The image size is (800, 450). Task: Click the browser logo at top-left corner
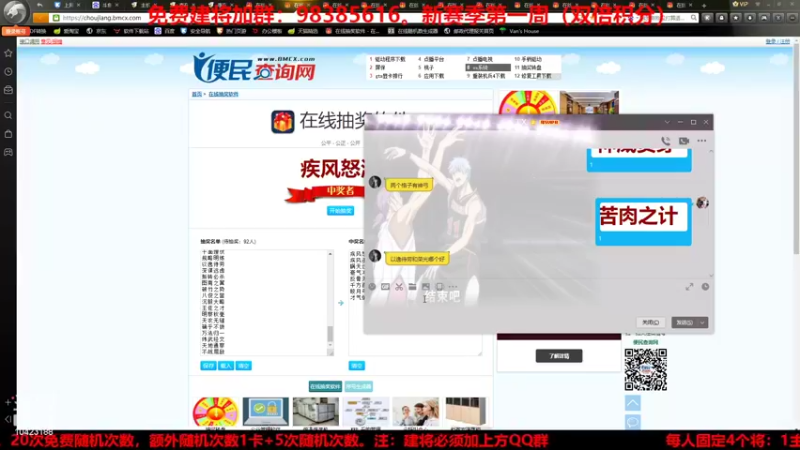pyautogui.click(x=14, y=12)
